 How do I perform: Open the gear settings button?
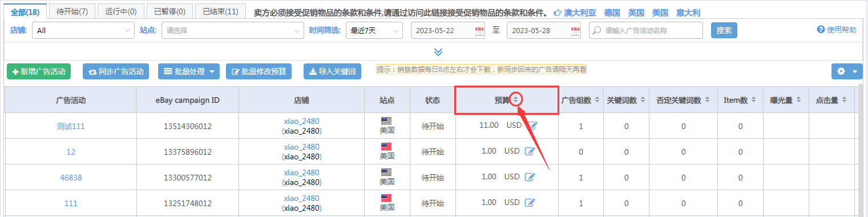[x=841, y=71]
